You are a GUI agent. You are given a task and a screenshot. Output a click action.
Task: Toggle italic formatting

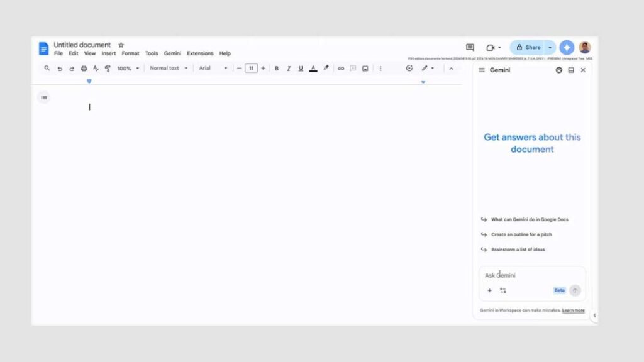[x=288, y=69]
